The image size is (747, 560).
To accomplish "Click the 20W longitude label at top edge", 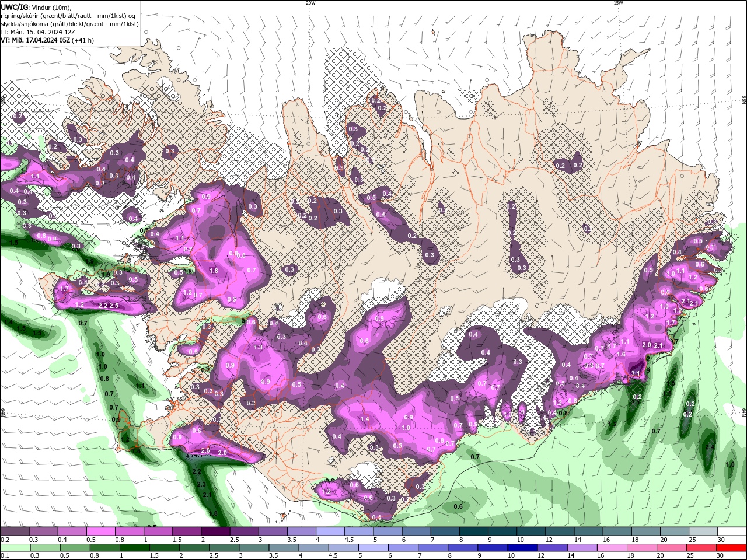I will click(310, 3).
